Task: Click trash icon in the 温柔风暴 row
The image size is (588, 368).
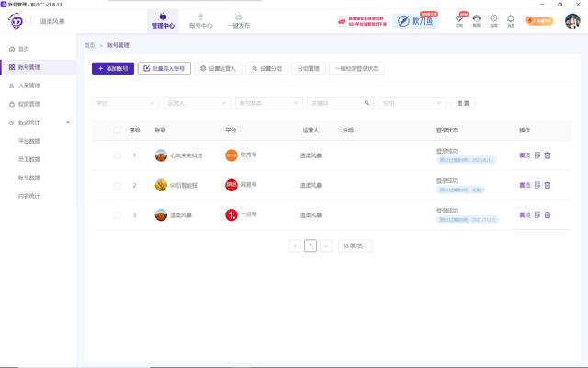Action: coord(548,215)
